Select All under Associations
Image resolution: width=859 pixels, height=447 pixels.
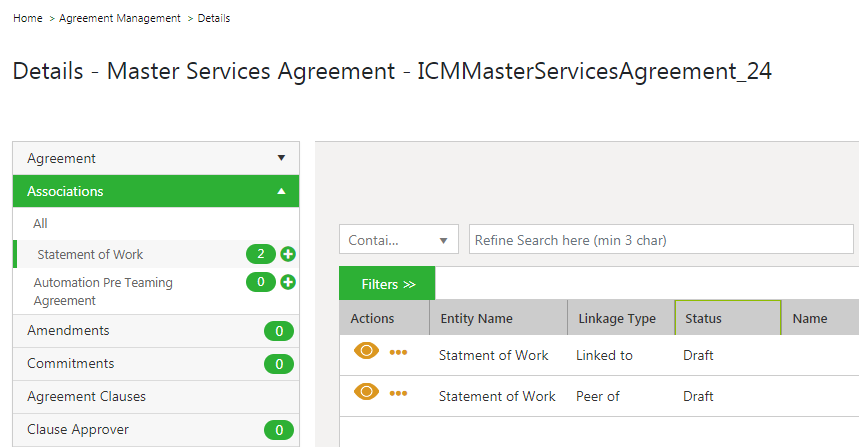point(40,223)
